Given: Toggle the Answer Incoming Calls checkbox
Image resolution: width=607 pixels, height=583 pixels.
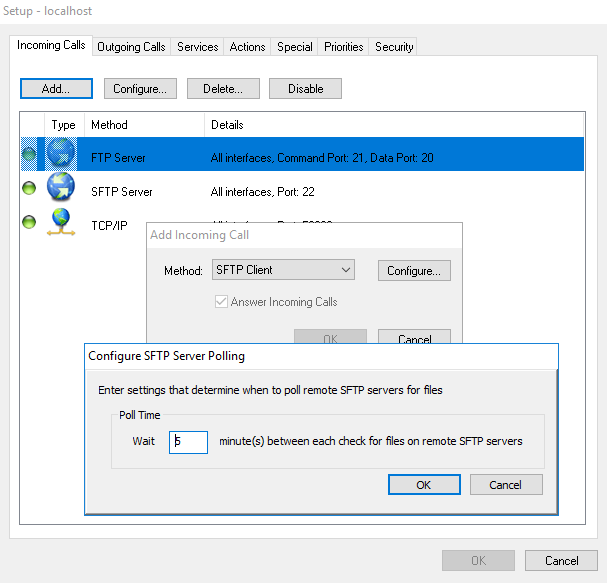Looking at the screenshot, I should tap(221, 302).
